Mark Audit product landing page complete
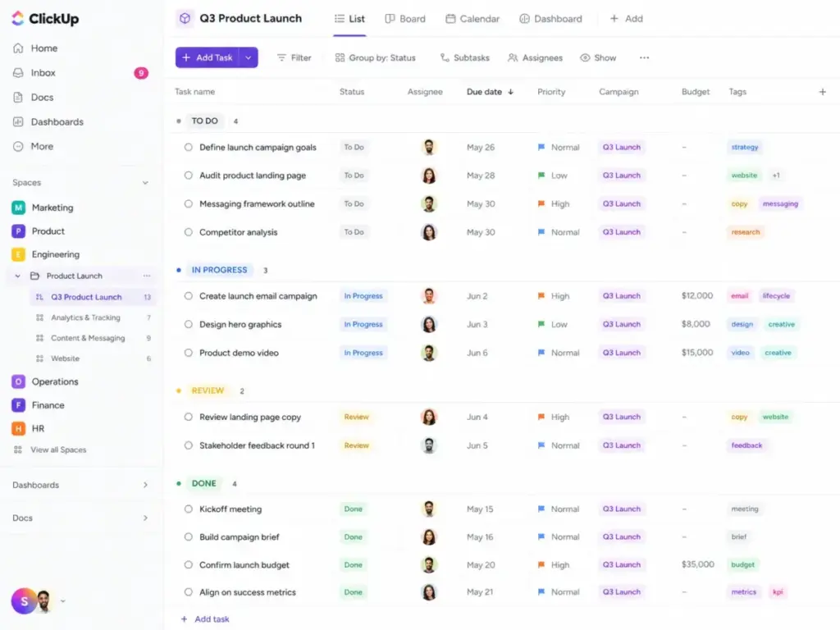Image resolution: width=840 pixels, height=630 pixels. click(188, 176)
